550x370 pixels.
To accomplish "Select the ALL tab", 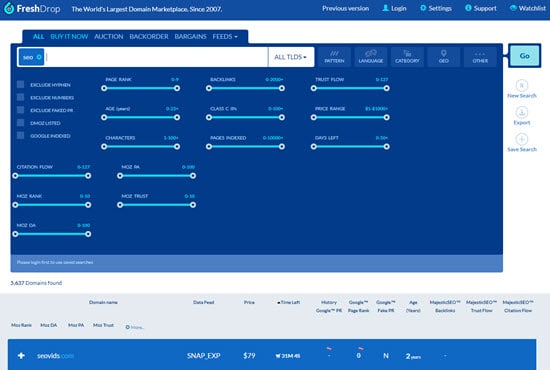I will [38, 36].
